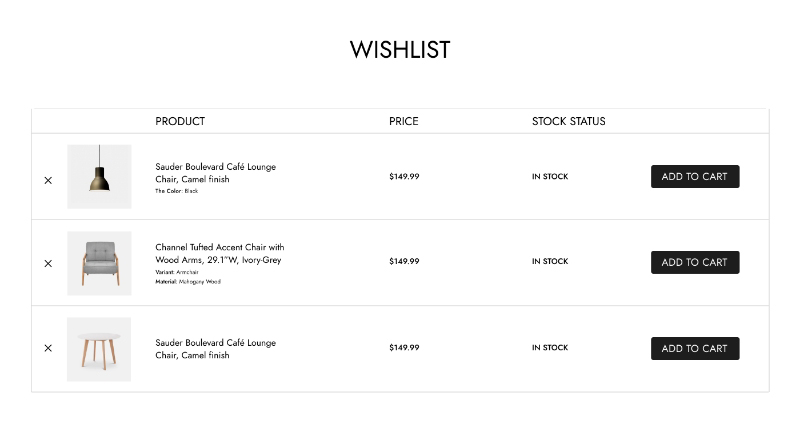This screenshot has width=800, height=444.
Task: Click the WISHLIST page heading
Action: (x=400, y=50)
